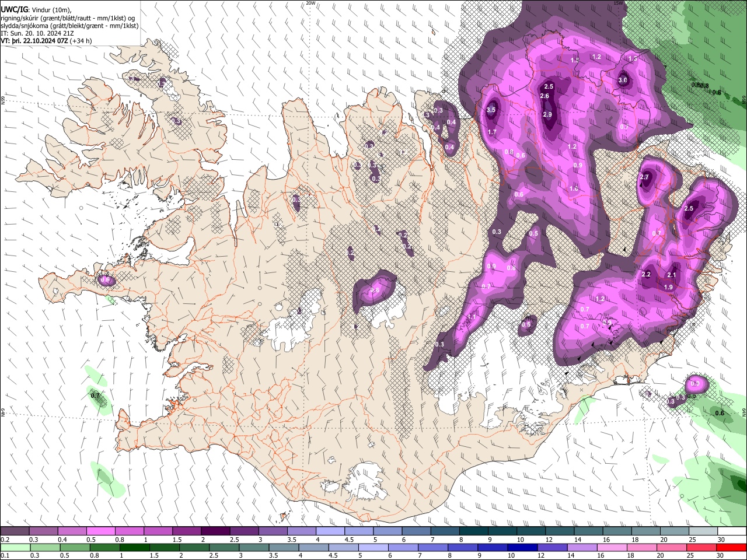Image resolution: width=747 pixels, height=560 pixels.
Task: Click upper legend swatch between 8 and 9
Action: click(473, 531)
